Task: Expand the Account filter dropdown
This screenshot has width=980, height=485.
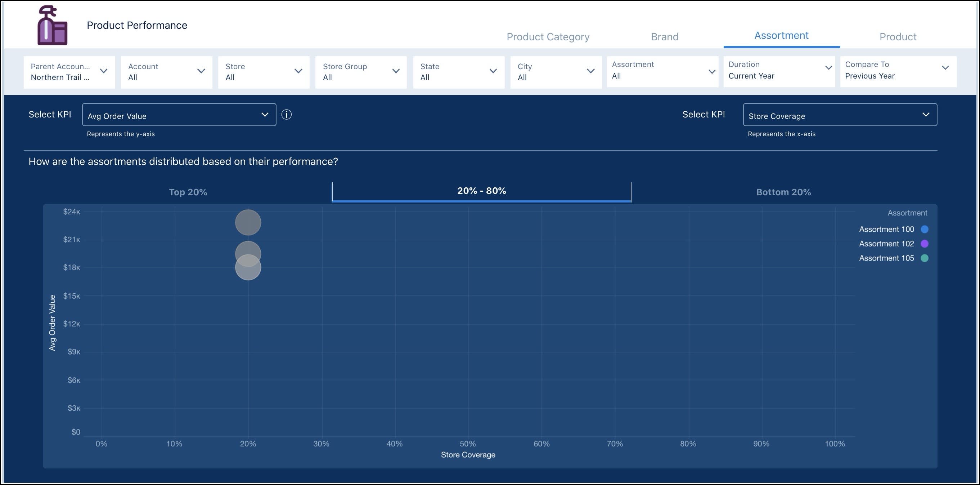Action: (201, 71)
